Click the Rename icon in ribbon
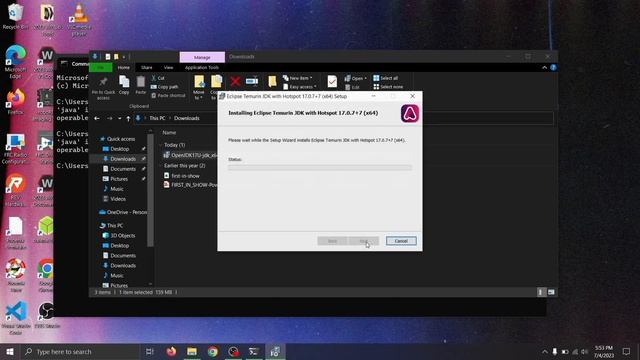This screenshot has height=360, width=640. pos(252,81)
